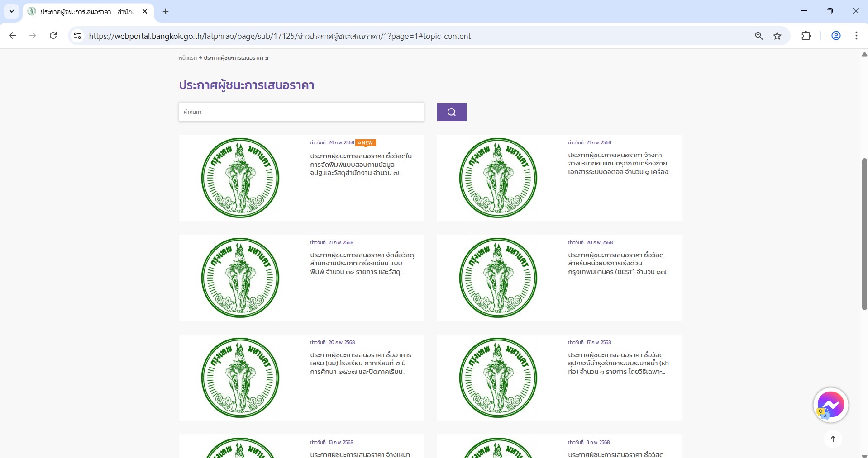Open the Messenger chat bubble
Screen dimensions: 868x458
[830, 405]
